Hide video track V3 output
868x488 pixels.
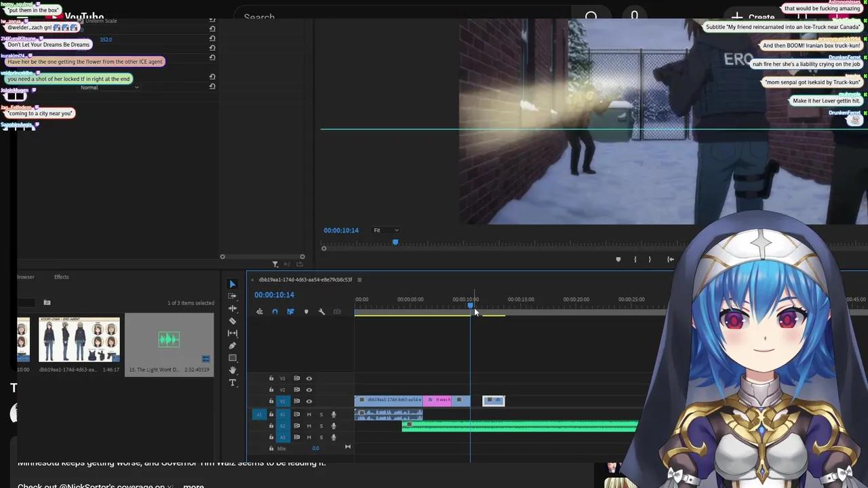(309, 379)
